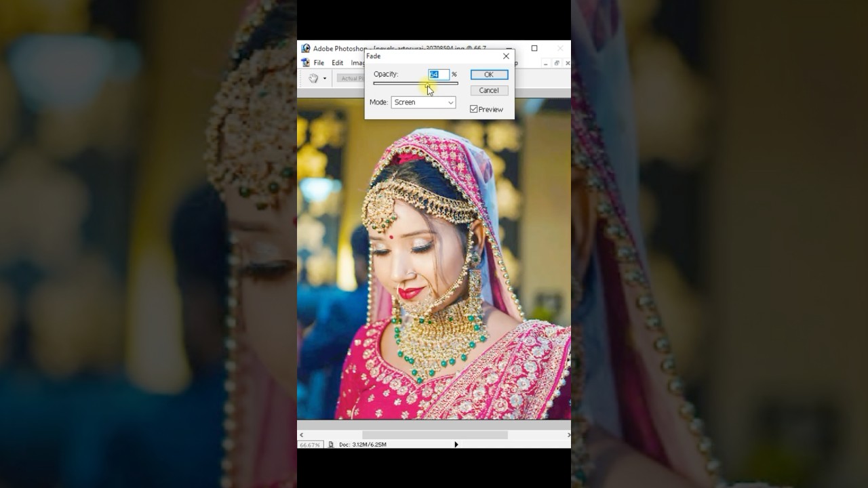Screen dimensions: 868x488
Task: Expand the Hand tool preset arrow
Action: coord(325,79)
